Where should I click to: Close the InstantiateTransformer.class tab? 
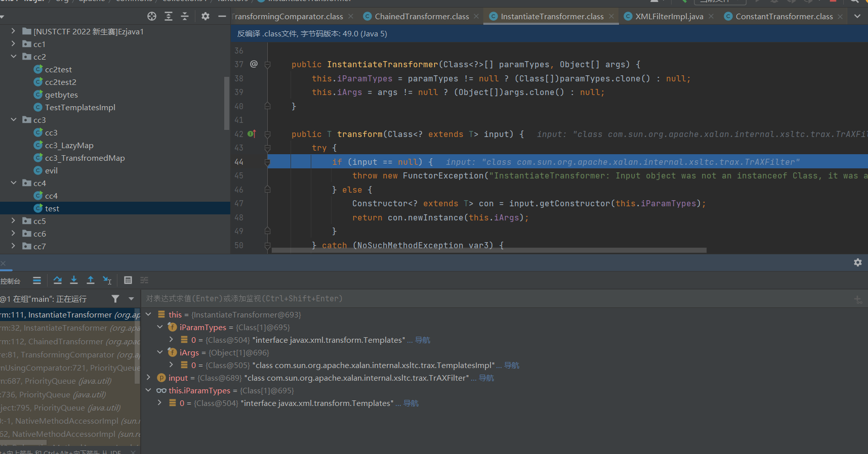[x=611, y=17]
